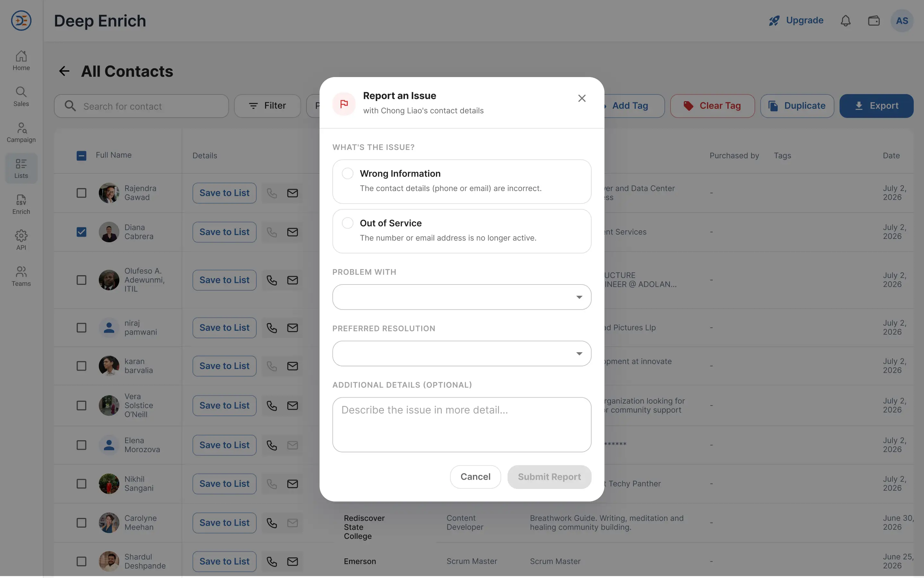Viewport: 924px width, 578px height.
Task: Click the phone icon for niraj pamwani
Action: [x=272, y=328]
